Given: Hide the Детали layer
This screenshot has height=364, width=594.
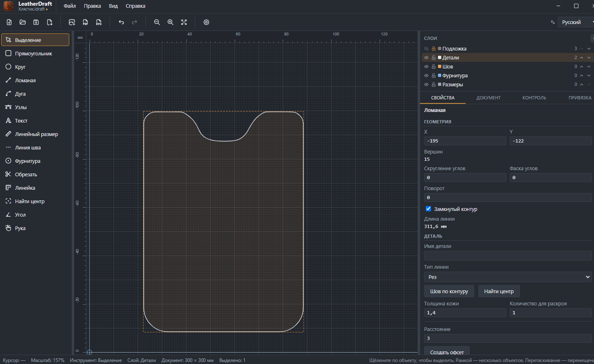Looking at the screenshot, I should 426,57.
